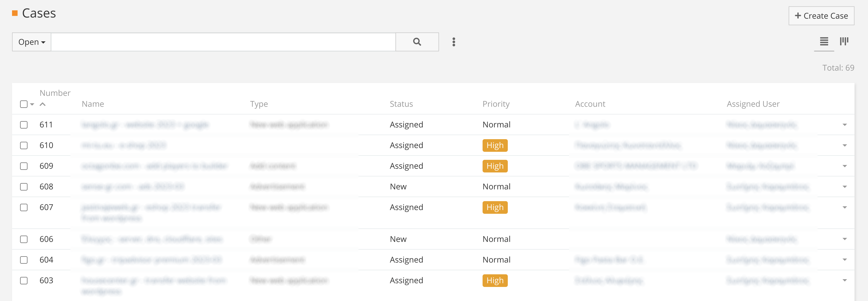Sort by Name column header
Screen dimensions: 868x301
(93, 104)
